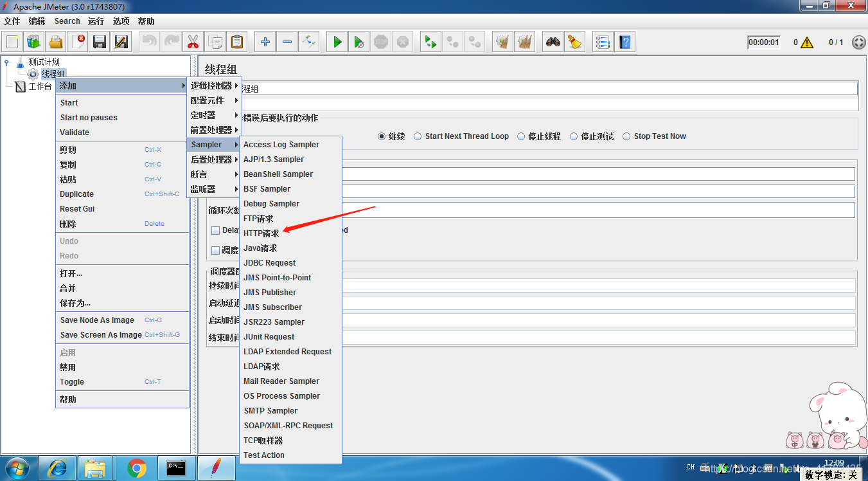Save the test plan with floppy icon

click(100, 42)
